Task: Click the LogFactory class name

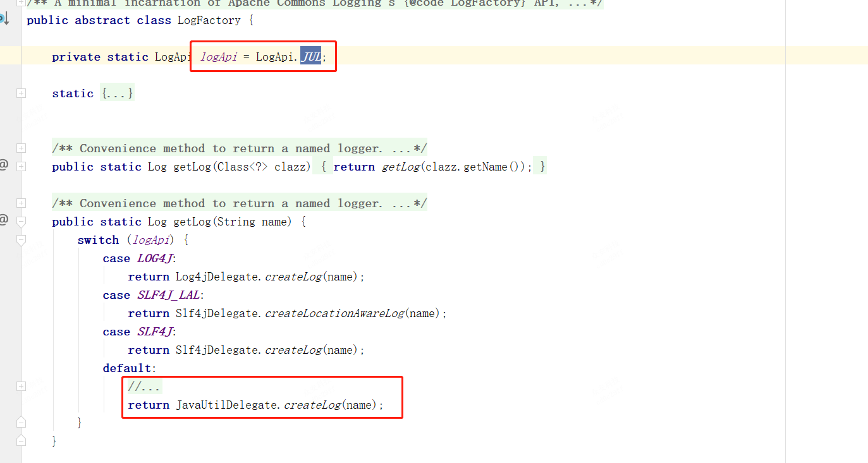Action: click(x=209, y=20)
